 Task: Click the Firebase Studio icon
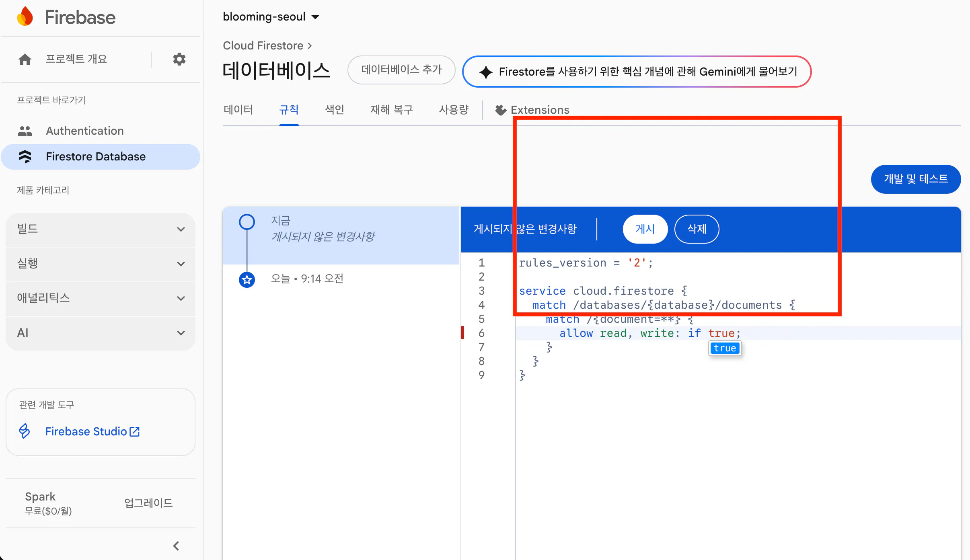[24, 431]
